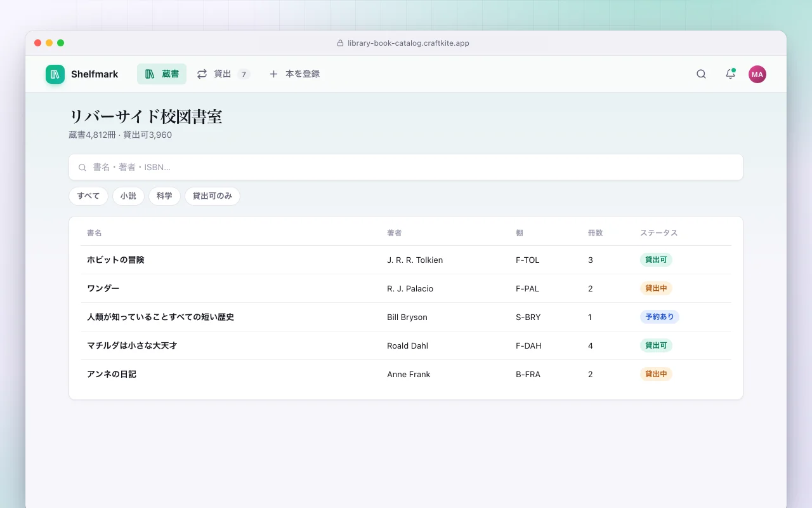This screenshot has width=812, height=508.
Task: Click the 著者 column header
Action: pyautogui.click(x=395, y=233)
